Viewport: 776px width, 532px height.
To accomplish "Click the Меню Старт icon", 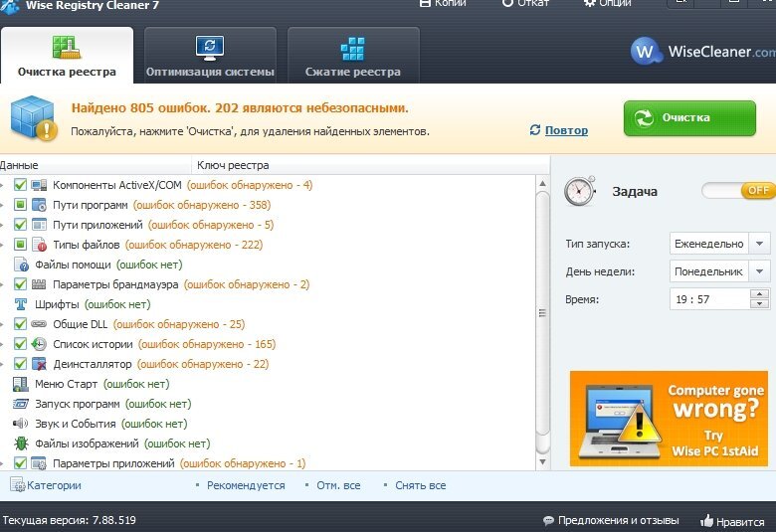I will point(21,384).
